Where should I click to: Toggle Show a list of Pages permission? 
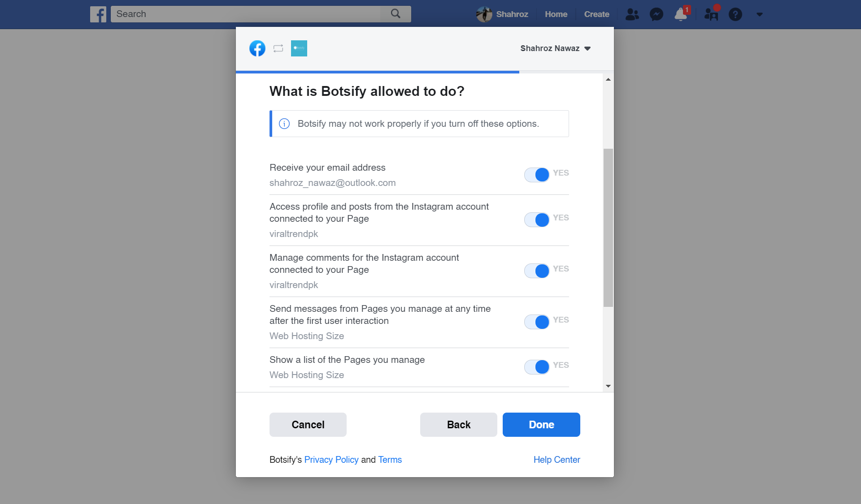[537, 367]
